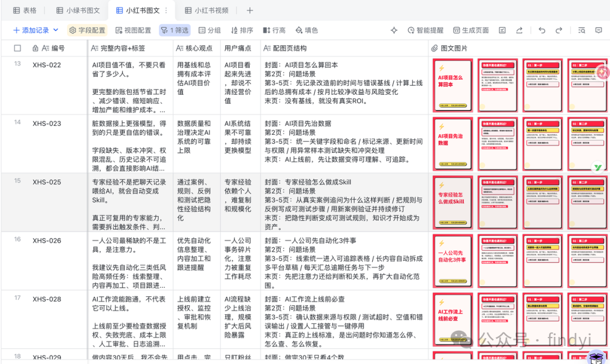Open the 排序 sort option
Viewport: 610px width, 364px height.
(242, 30)
